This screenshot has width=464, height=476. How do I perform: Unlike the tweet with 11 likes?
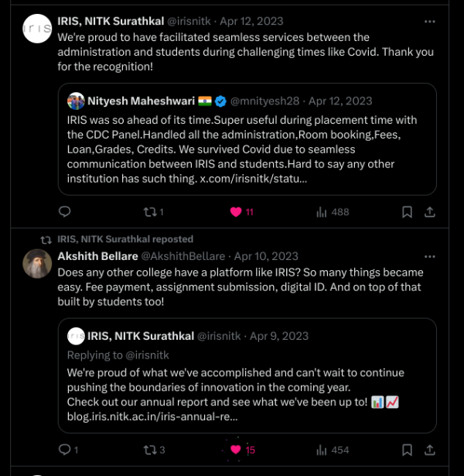tap(235, 212)
